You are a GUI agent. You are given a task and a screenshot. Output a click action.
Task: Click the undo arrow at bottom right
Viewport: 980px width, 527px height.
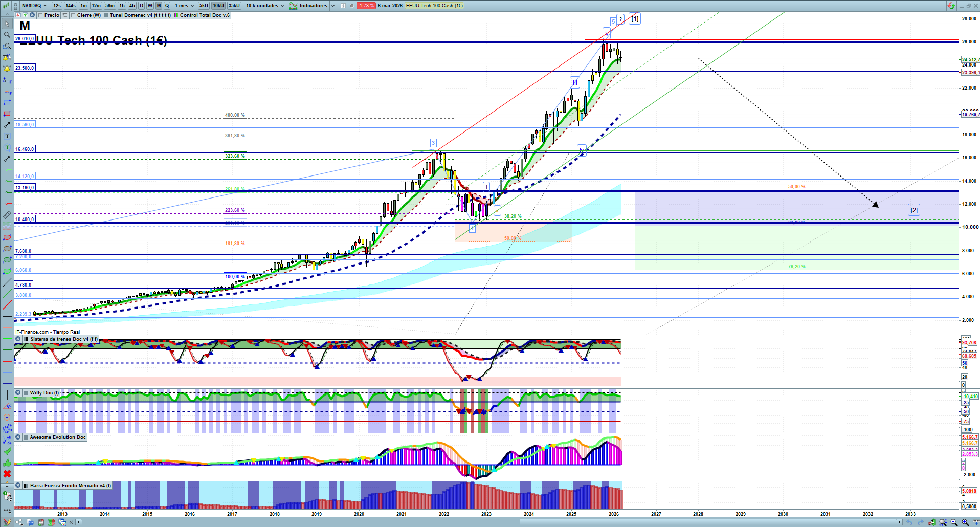tap(909, 522)
